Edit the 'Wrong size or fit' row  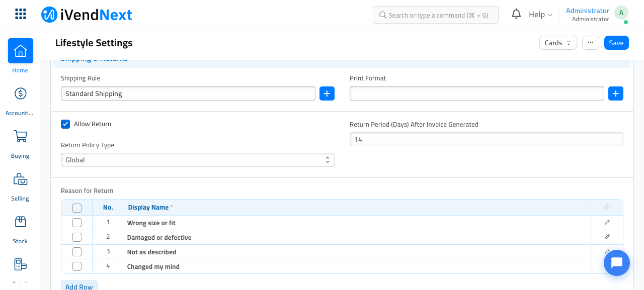tap(607, 222)
